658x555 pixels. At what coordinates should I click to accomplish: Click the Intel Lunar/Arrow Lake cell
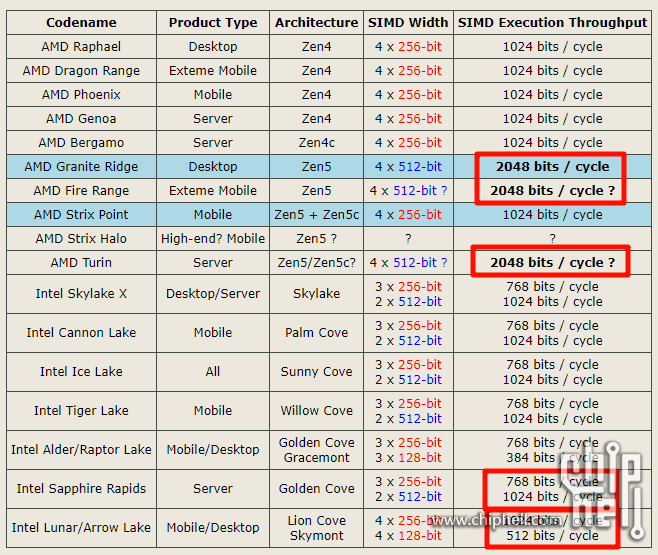pos(81,528)
